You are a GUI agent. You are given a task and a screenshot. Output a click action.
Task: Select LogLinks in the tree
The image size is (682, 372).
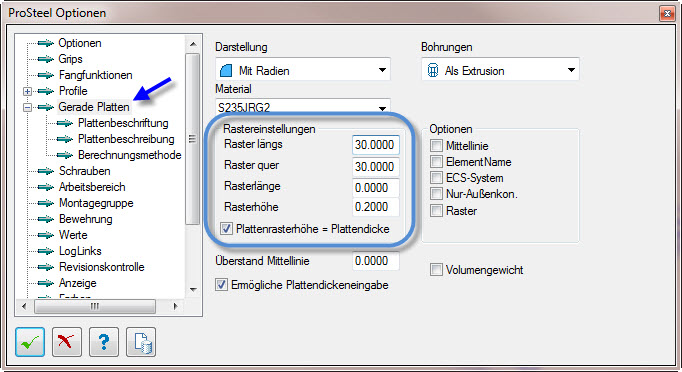click(80, 251)
